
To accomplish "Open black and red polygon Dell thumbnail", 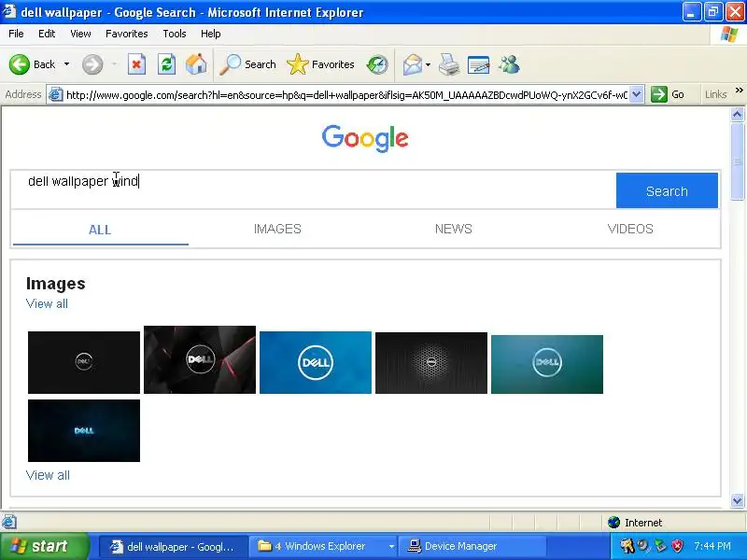I will [200, 359].
